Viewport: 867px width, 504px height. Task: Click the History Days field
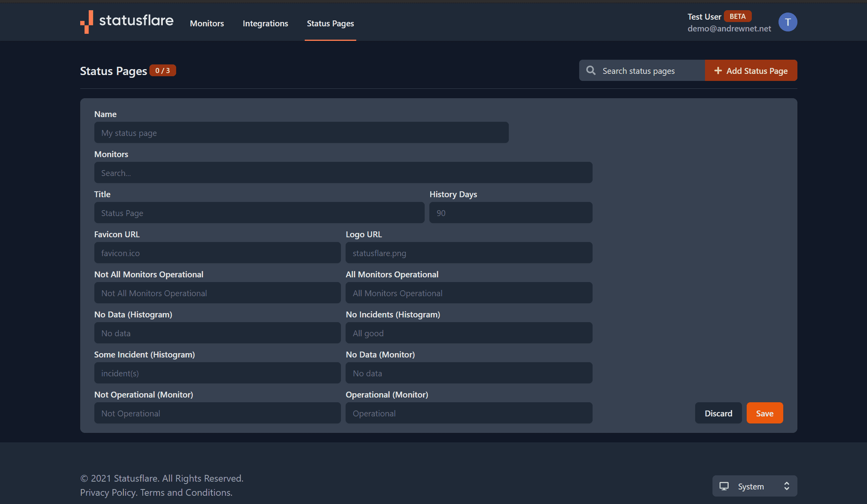510,213
